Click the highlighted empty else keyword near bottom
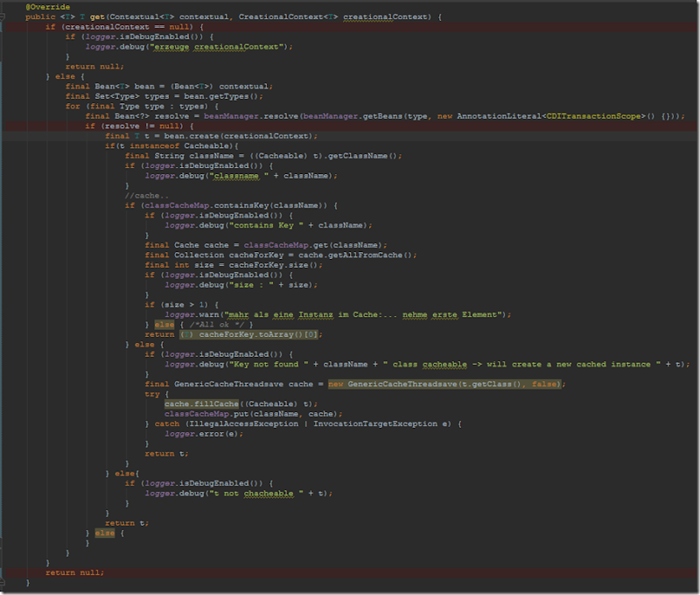The width and height of the screenshot is (700, 595). 104,533
